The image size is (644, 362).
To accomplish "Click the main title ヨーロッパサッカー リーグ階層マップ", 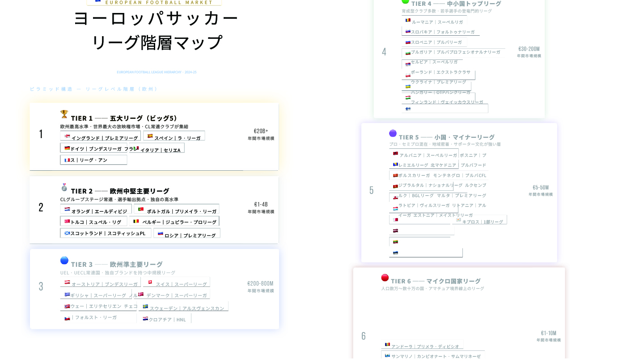I will tap(155, 30).
